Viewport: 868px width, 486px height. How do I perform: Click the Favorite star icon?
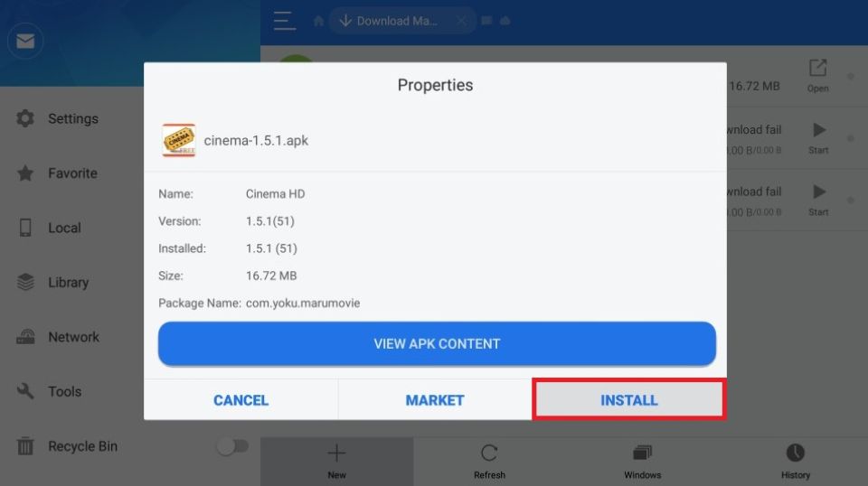click(25, 173)
